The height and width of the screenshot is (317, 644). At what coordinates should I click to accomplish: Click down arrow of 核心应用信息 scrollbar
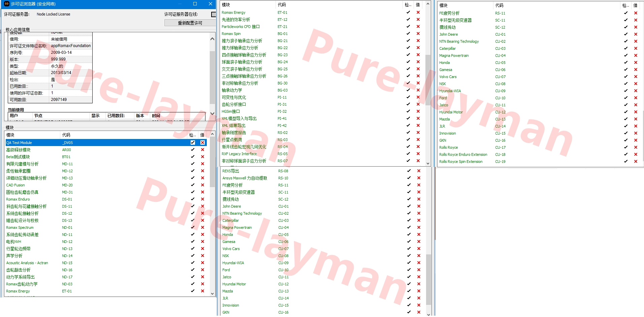[212, 114]
